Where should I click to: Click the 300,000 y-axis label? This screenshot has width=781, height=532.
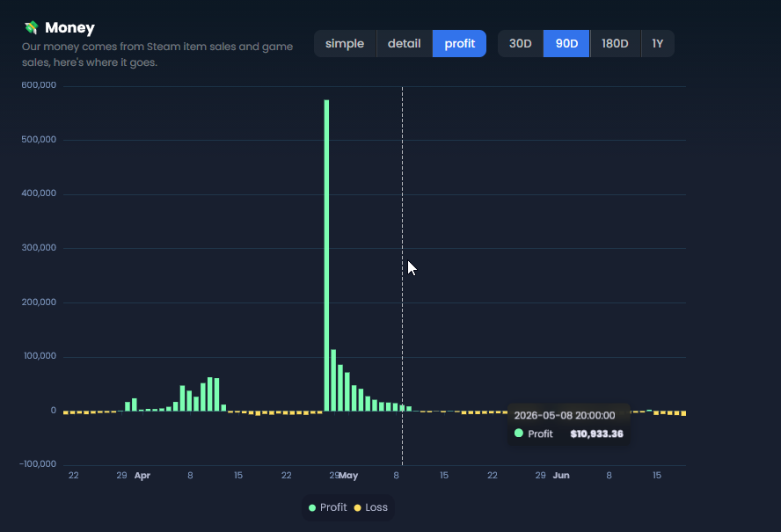pos(39,248)
